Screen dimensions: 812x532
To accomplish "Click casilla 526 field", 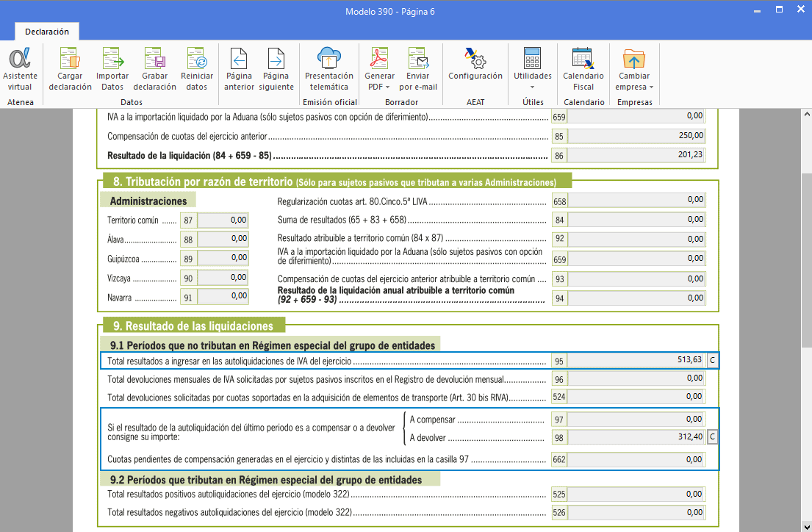I will tap(636, 512).
